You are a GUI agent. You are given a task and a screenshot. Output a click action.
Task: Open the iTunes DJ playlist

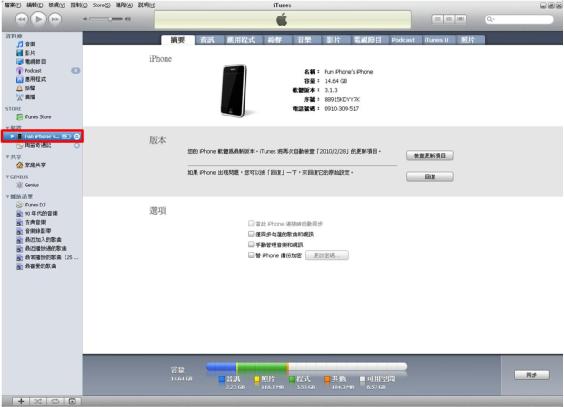tap(31, 205)
